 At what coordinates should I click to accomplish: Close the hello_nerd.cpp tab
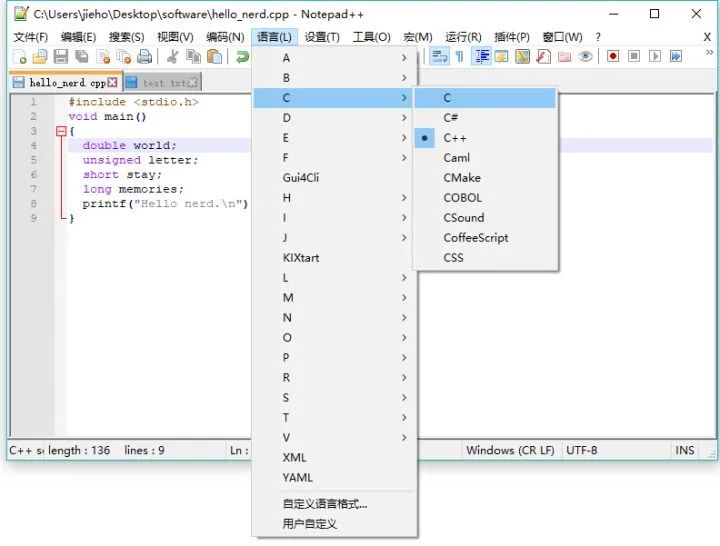point(112,82)
